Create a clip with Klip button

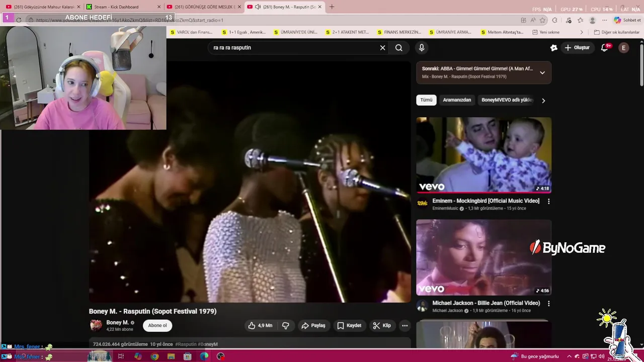(382, 325)
